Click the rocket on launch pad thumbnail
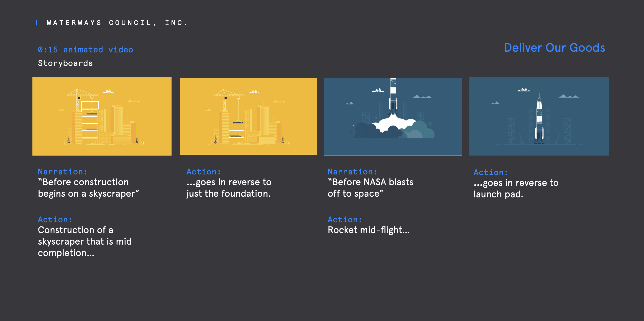Screen dimensions: 644x321 (x=539, y=116)
